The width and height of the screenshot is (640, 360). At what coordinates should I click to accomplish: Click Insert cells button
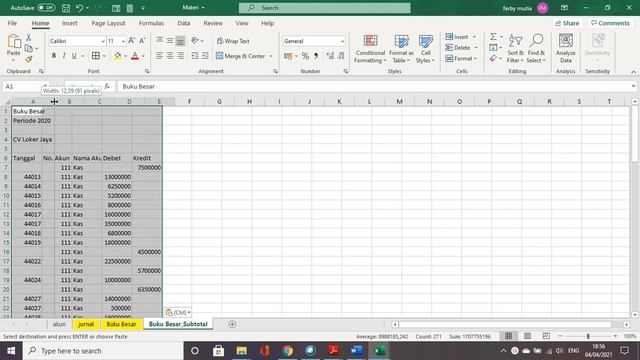point(457,37)
